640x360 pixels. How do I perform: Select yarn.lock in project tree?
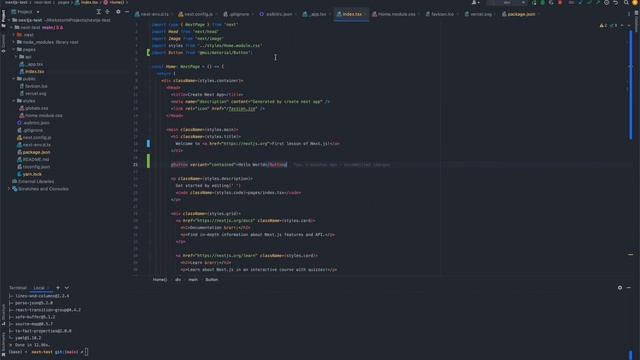pyautogui.click(x=29, y=174)
